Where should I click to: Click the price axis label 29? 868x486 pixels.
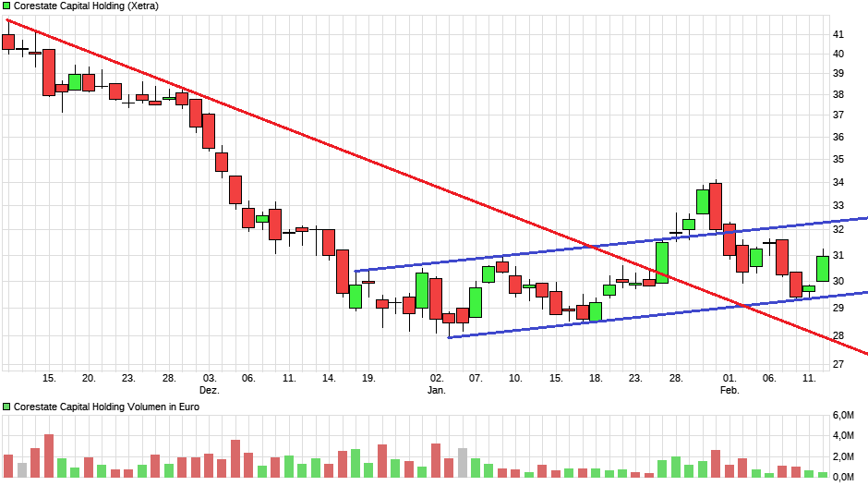coord(838,308)
